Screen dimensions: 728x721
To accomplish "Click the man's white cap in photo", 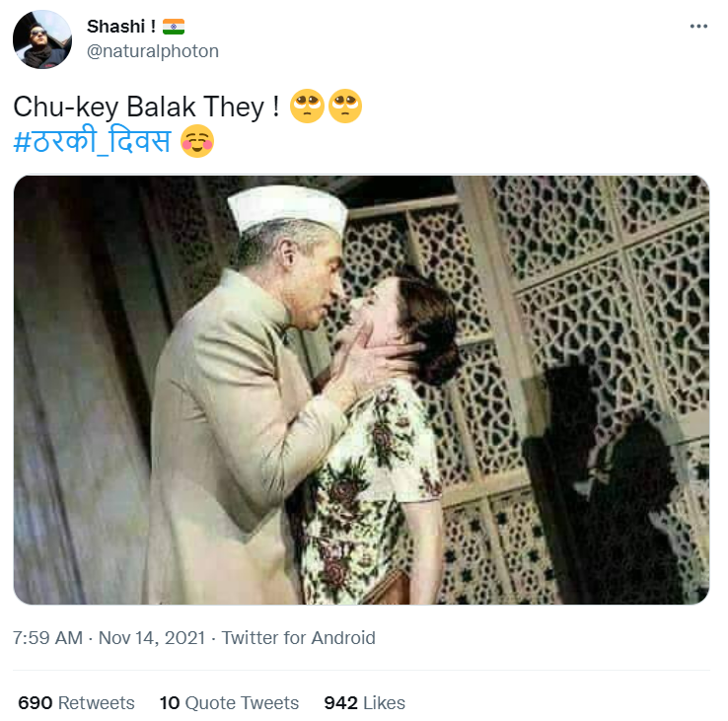I will (x=287, y=206).
